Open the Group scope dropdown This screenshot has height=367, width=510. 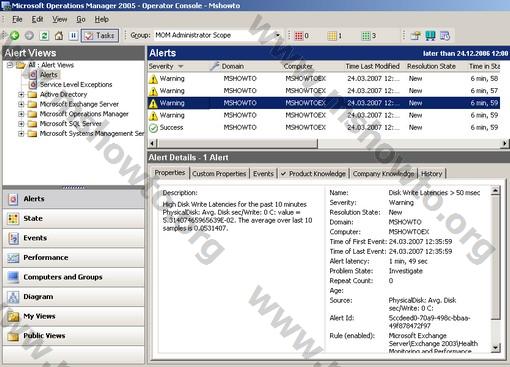277,35
